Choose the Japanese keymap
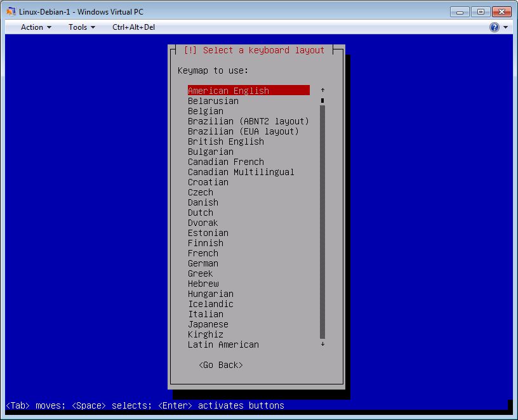The height and width of the screenshot is (420, 518). coord(208,324)
